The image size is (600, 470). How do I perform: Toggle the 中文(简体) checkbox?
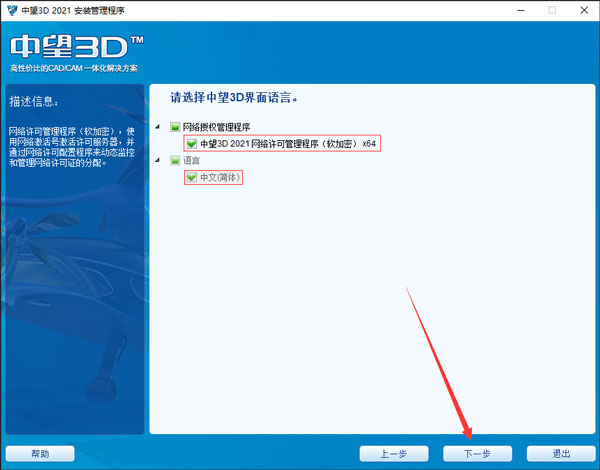click(x=191, y=177)
